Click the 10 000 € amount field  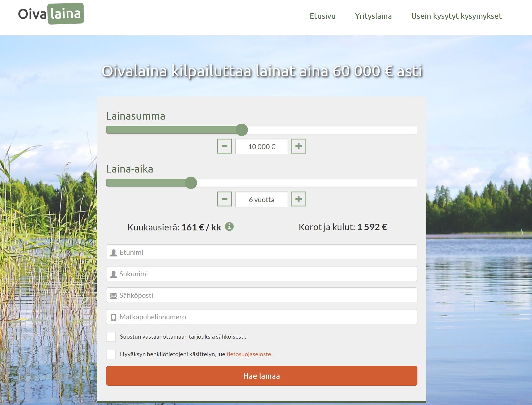262,146
